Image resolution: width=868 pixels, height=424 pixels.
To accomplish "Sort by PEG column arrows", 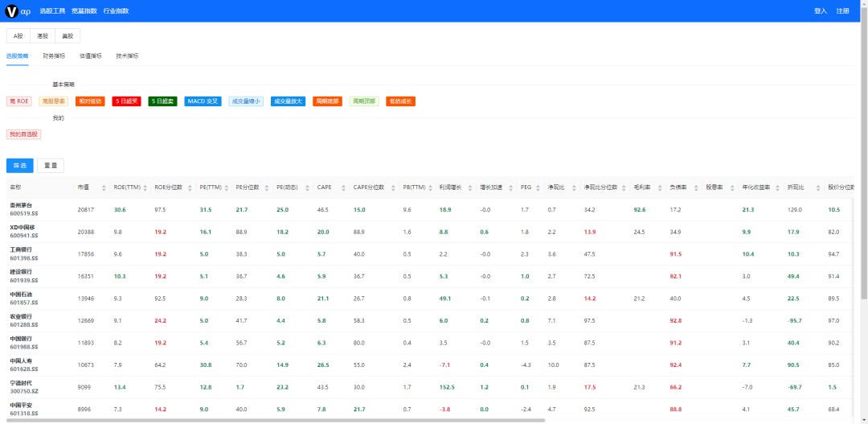I will coord(538,187).
